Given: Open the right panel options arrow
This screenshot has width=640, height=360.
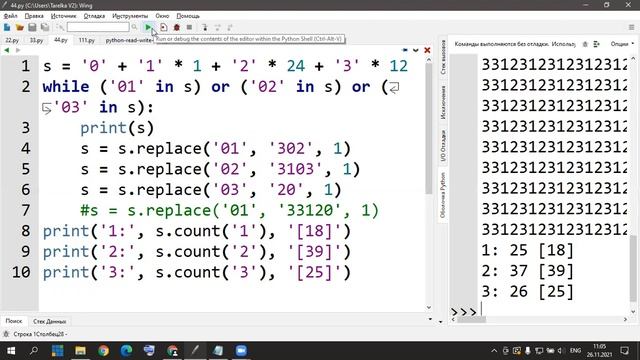Looking at the screenshot, I should click(x=440, y=322).
